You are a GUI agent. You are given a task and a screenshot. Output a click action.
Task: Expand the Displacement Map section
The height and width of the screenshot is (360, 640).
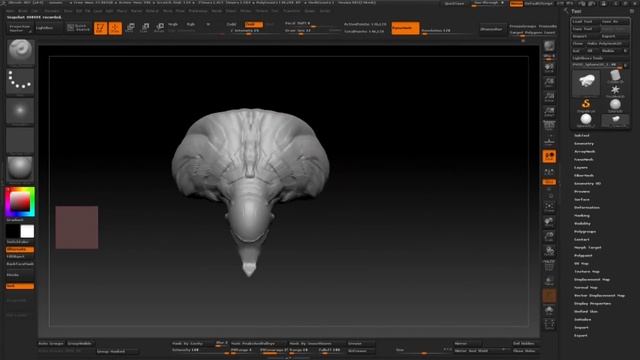[x=592, y=280]
